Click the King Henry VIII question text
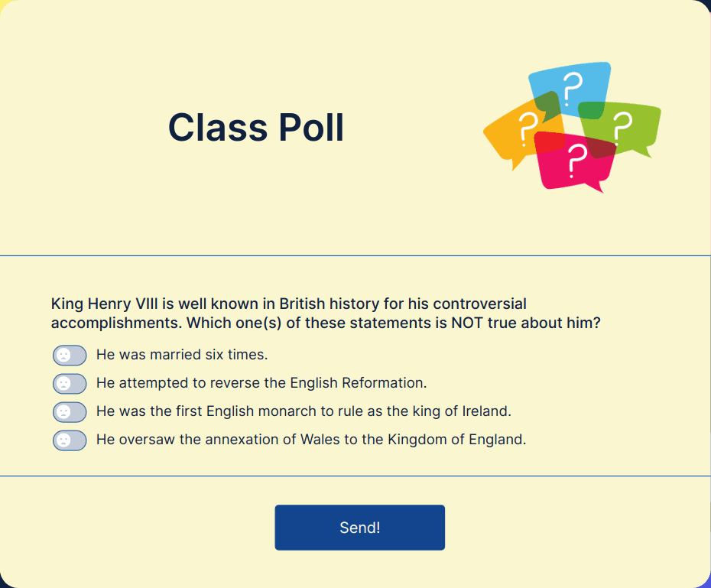711x588 pixels. pos(326,313)
